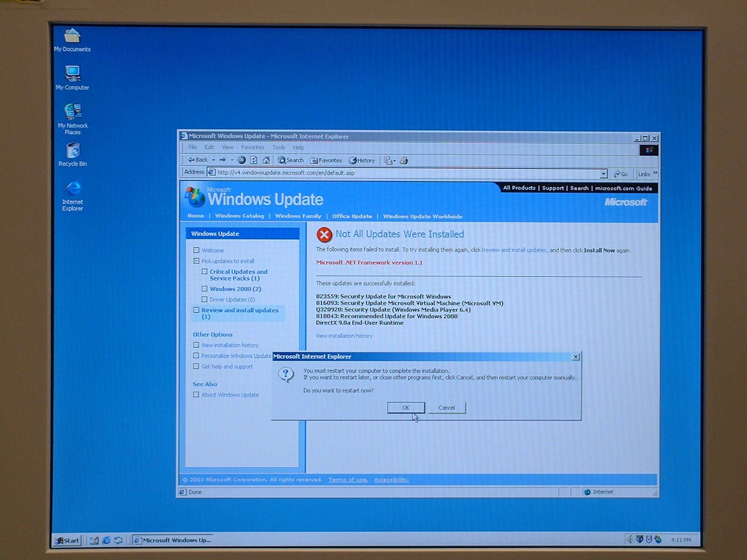Click the Start button on taskbar
The width and height of the screenshot is (747, 560).
[x=68, y=540]
